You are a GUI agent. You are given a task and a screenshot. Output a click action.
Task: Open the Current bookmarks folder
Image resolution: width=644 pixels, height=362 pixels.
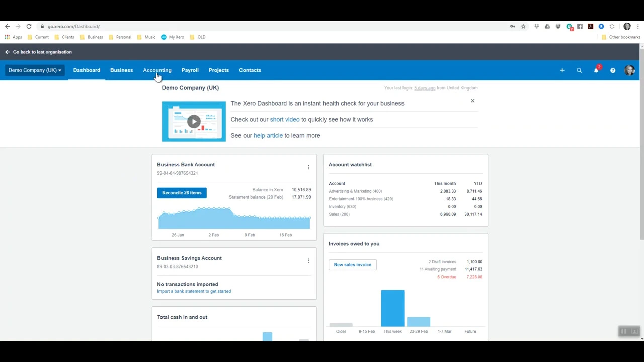tap(38, 37)
